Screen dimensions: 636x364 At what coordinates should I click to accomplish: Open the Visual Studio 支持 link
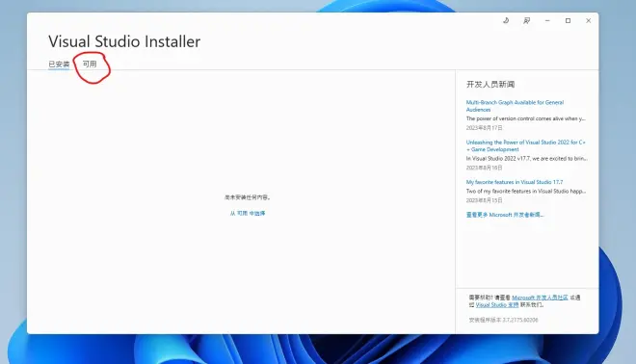(x=497, y=305)
